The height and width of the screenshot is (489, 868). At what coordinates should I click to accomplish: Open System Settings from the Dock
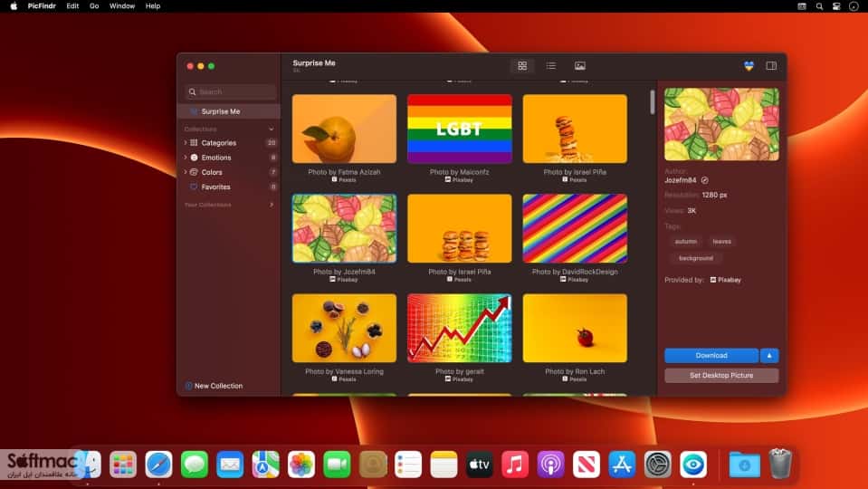[x=658, y=464]
